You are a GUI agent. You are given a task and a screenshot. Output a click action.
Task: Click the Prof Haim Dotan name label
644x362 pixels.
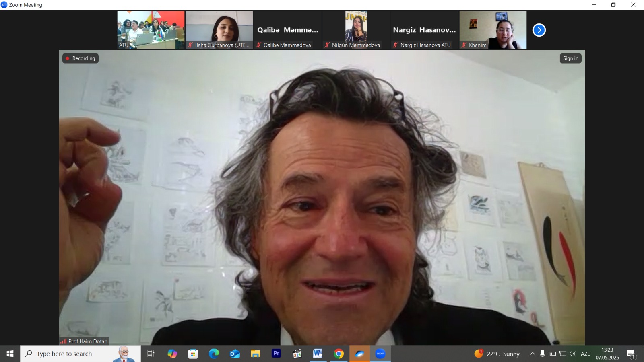(88, 341)
